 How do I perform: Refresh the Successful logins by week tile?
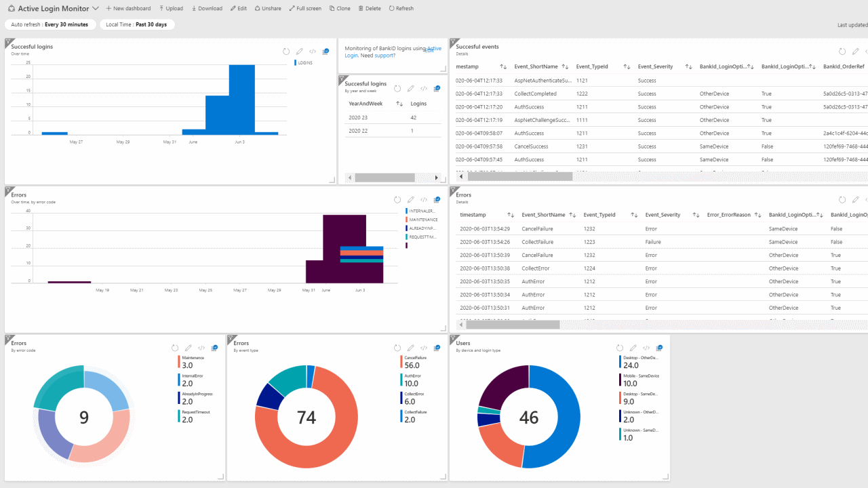[x=397, y=89]
